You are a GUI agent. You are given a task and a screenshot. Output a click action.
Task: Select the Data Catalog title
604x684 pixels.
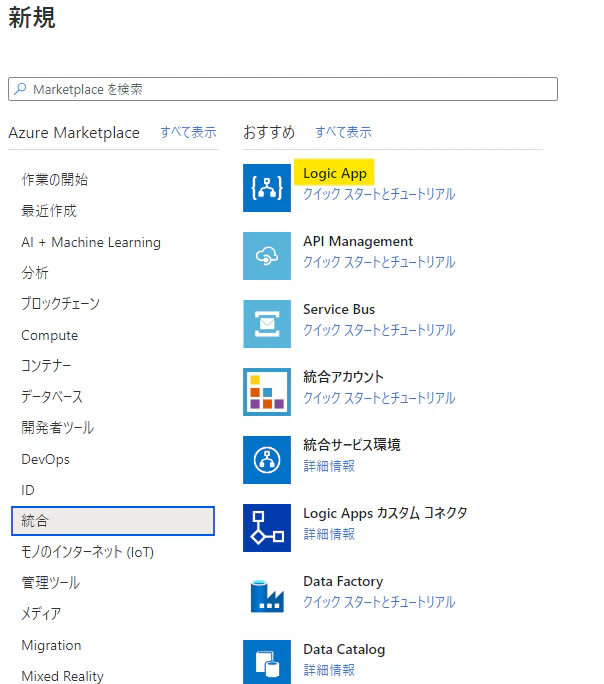(344, 649)
